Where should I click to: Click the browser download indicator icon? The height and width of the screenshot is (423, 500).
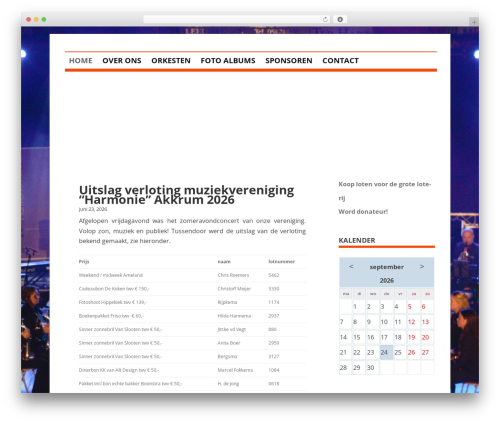[340, 19]
